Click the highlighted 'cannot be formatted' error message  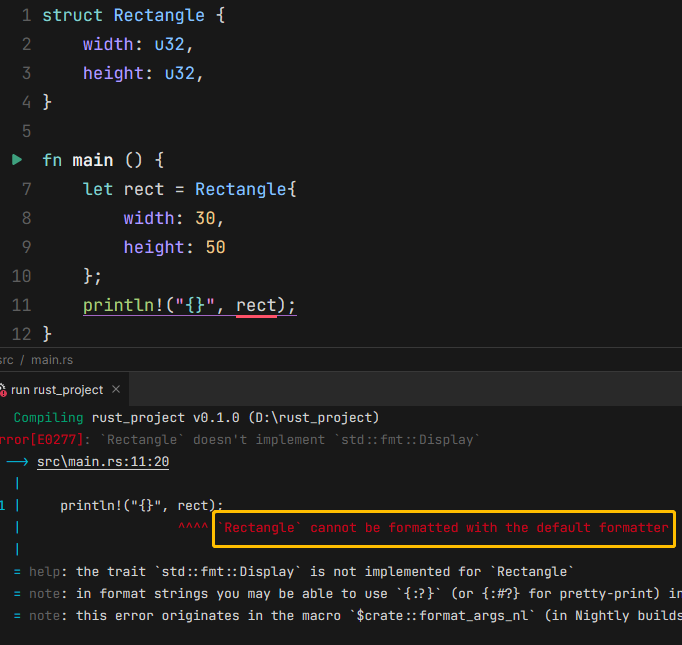click(444, 527)
